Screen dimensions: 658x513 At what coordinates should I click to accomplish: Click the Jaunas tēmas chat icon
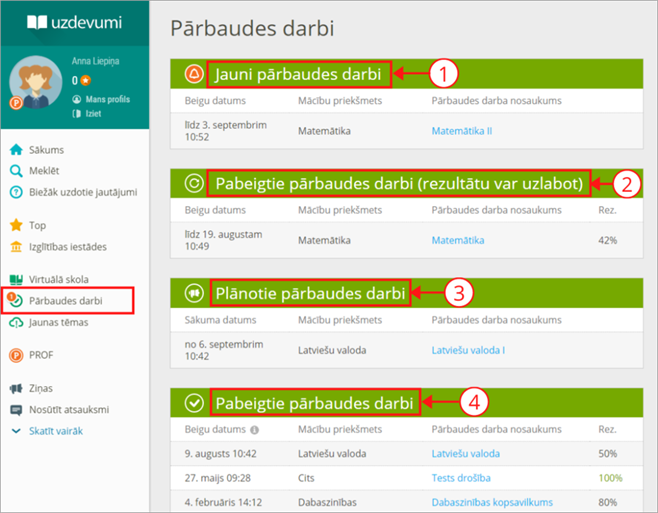pos(15,322)
